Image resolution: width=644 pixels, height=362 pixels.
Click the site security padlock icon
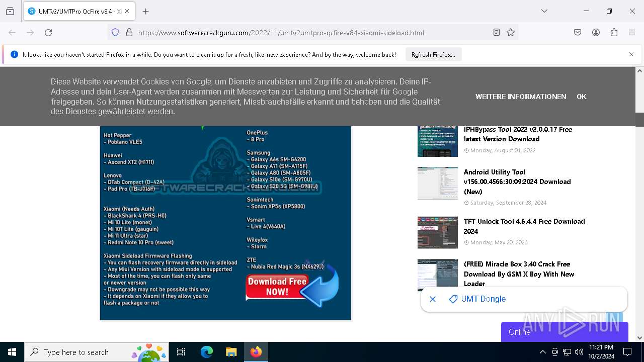129,33
